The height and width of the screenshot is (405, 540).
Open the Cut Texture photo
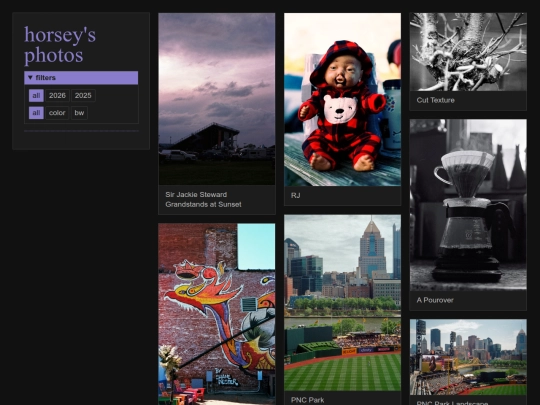468,52
